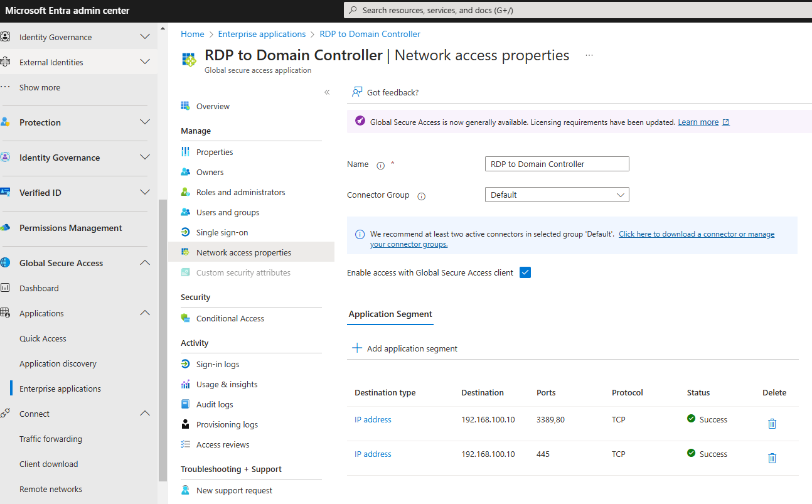The image size is (812, 504).
Task: Expand the Verified ID section
Action: (145, 193)
